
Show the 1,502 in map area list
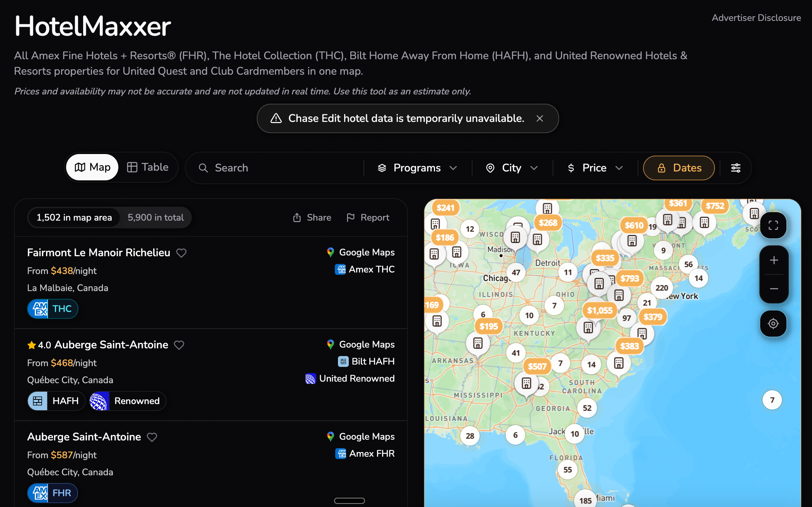[x=74, y=218]
